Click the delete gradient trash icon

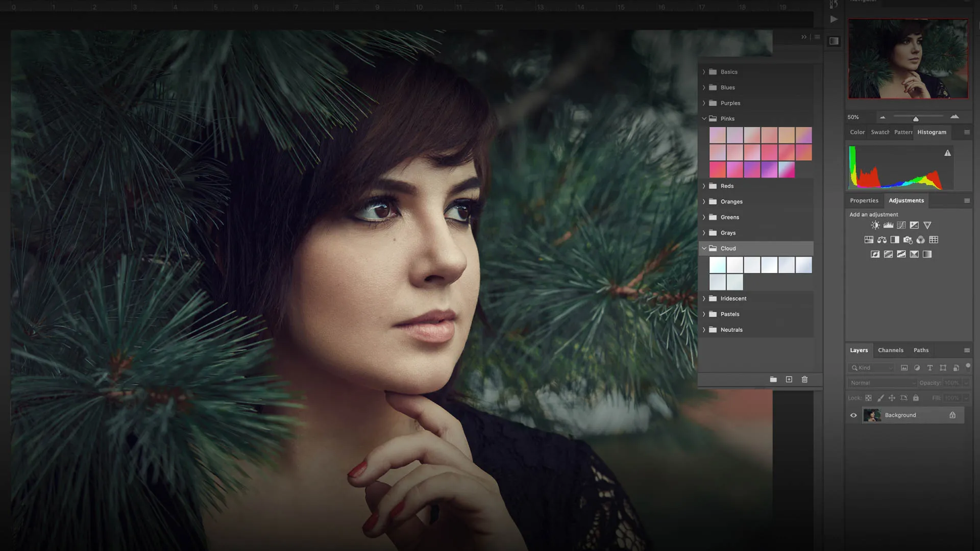click(x=804, y=380)
